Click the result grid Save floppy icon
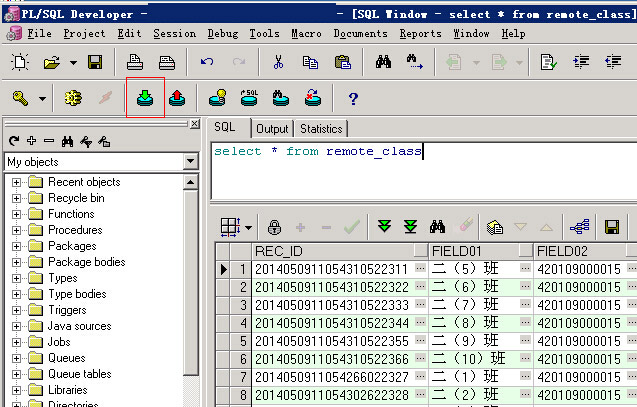The width and height of the screenshot is (637, 407). (612, 227)
